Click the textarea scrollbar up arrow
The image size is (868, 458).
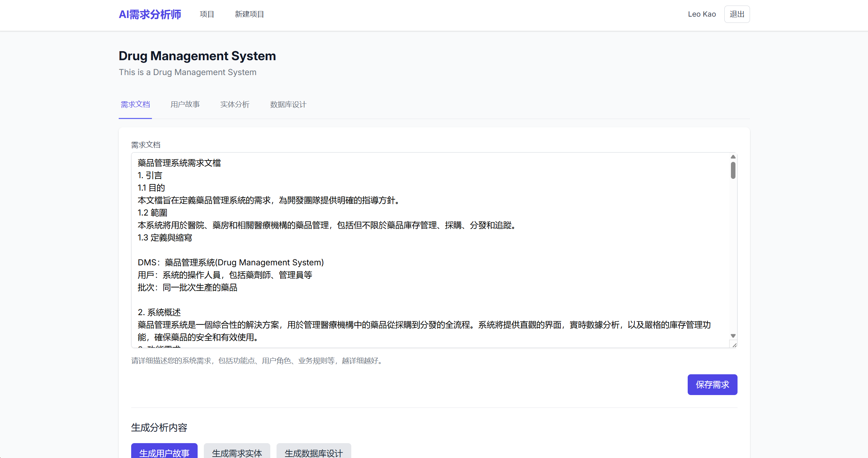(x=733, y=157)
